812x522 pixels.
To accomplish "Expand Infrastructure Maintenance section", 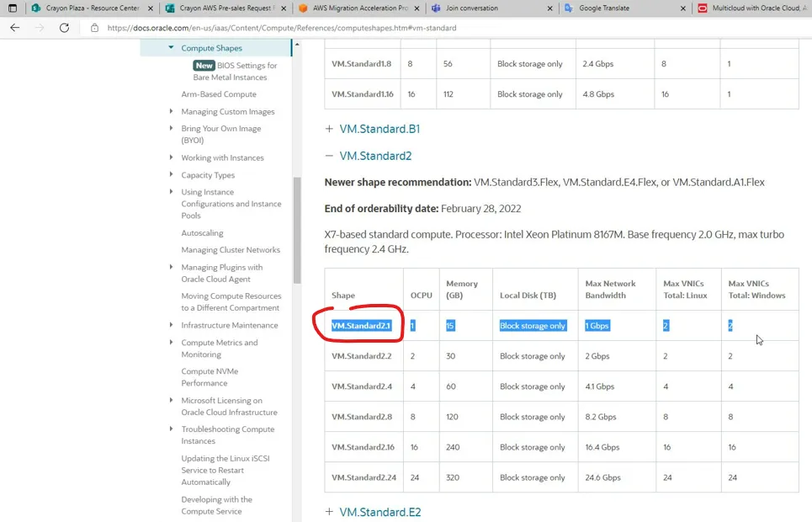I will click(x=171, y=325).
